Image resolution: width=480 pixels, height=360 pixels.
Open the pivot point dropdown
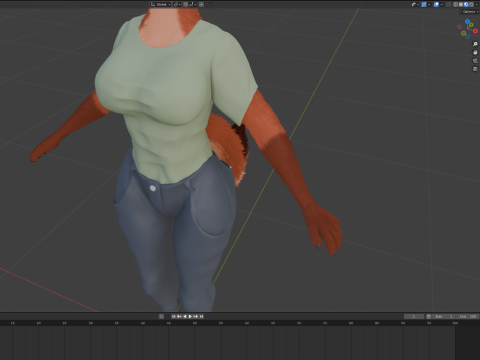[x=177, y=4]
